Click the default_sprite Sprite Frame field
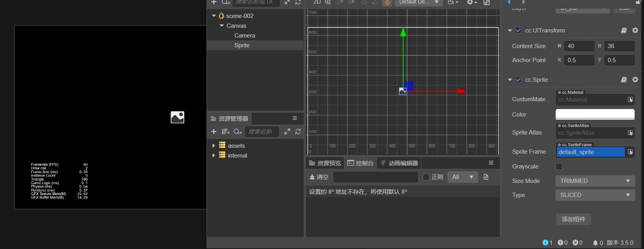644x249 pixels. coord(590,152)
